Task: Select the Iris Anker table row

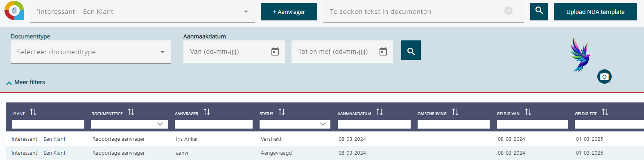Action: click(x=325, y=139)
